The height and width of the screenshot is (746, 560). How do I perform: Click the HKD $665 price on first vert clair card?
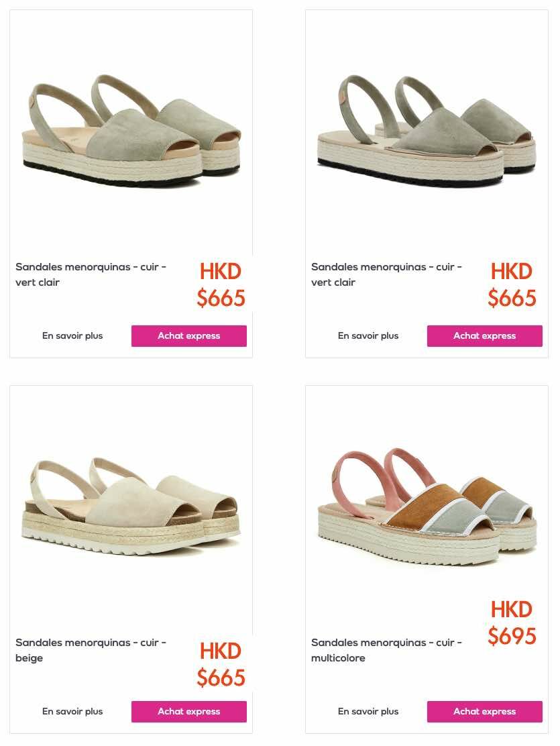click(x=221, y=285)
